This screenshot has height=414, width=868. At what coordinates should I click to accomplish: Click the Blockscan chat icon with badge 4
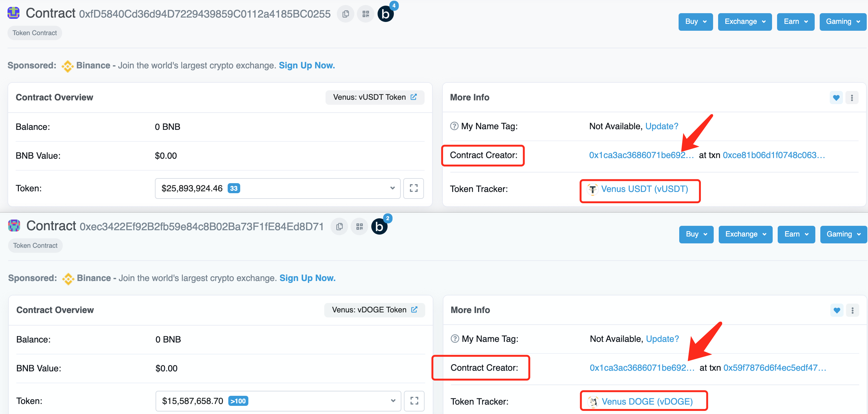(386, 14)
